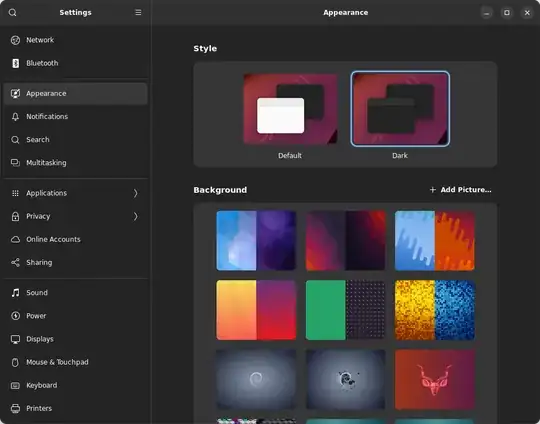Viewport: 540px width, 424px height.
Task: Expand the Privacy chevron arrow
Action: 135,216
